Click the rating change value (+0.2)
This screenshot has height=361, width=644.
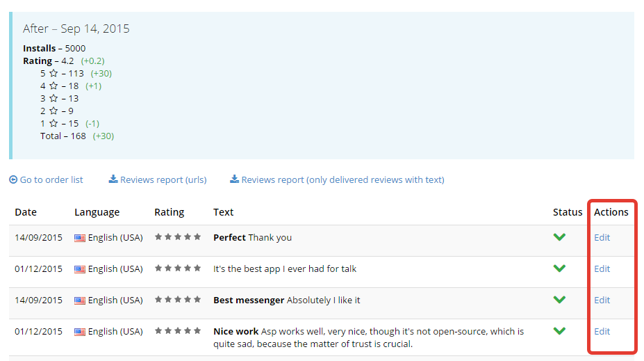[x=93, y=61]
